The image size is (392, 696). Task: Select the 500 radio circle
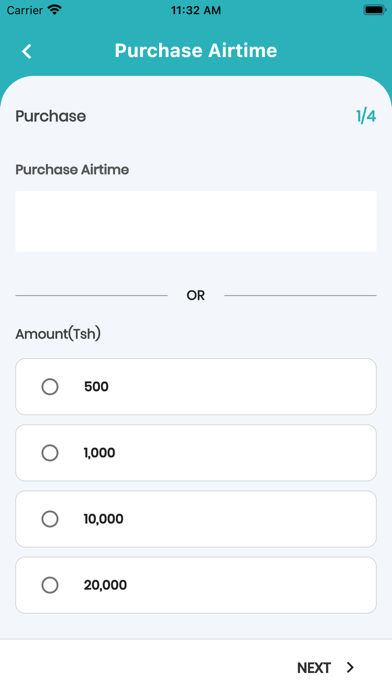tap(50, 387)
